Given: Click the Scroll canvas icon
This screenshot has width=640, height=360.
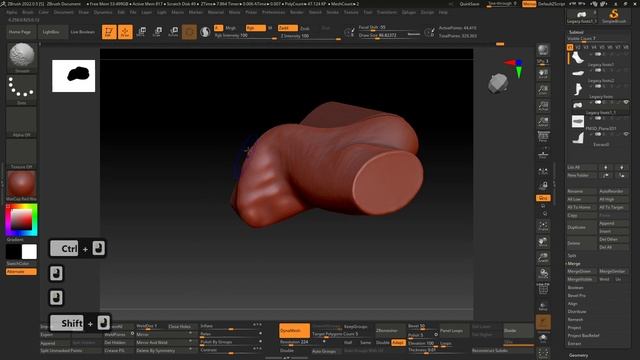Looking at the screenshot, I should coord(543,73).
